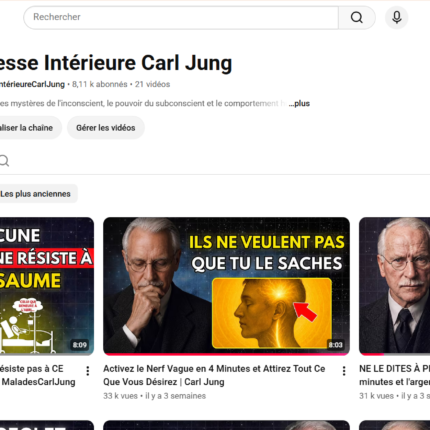Viewport: 430px width, 430px height.
Task: Open the channel search magnifier icon
Action: (4, 161)
